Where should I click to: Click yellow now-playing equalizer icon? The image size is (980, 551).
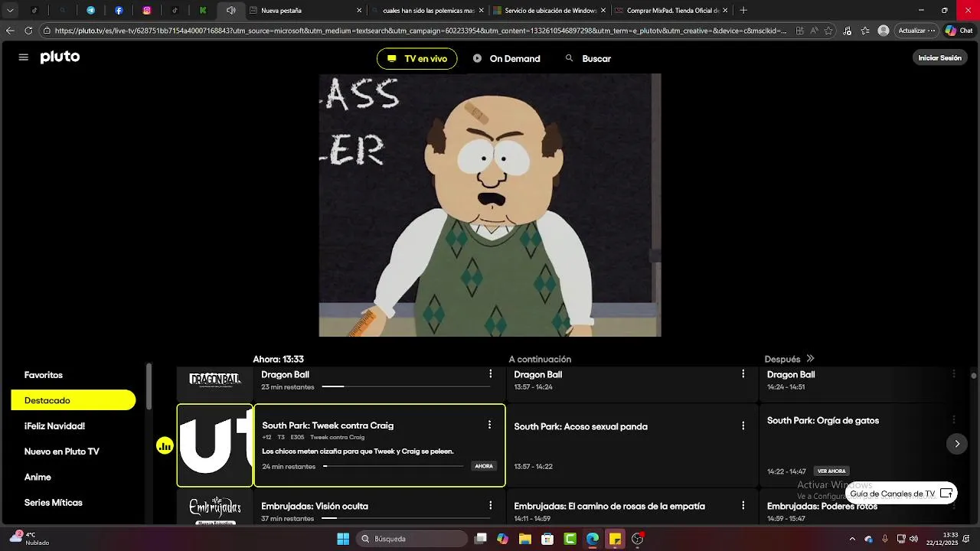pyautogui.click(x=165, y=445)
